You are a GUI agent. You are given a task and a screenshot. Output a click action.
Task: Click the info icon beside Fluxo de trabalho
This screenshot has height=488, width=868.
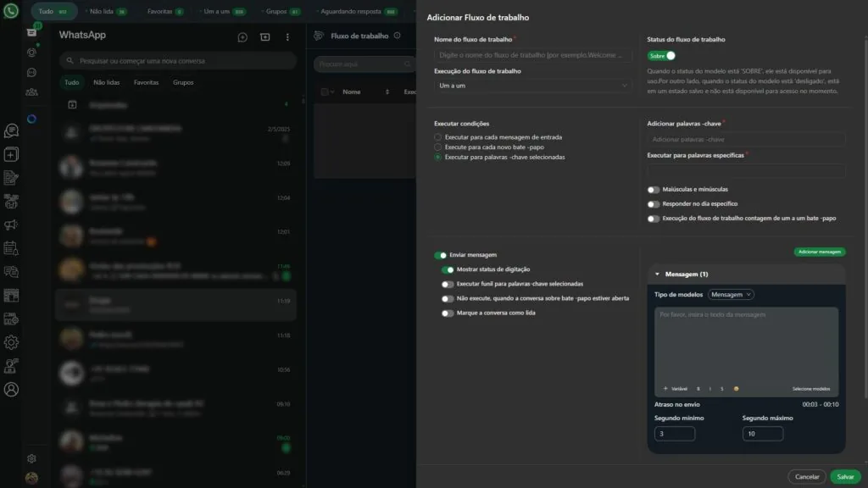click(x=397, y=36)
